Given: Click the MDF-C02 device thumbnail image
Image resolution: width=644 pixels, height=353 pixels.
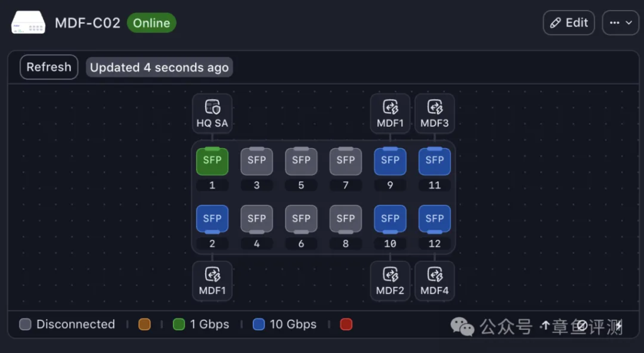Looking at the screenshot, I should click(28, 23).
